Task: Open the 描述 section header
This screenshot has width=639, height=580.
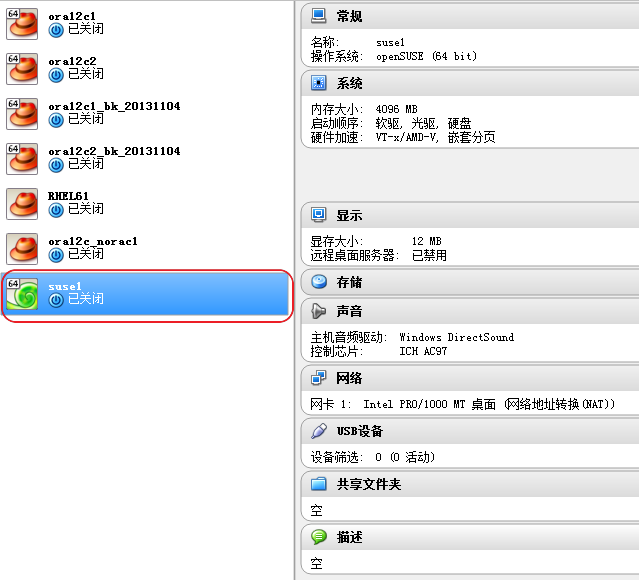Action: 470,537
